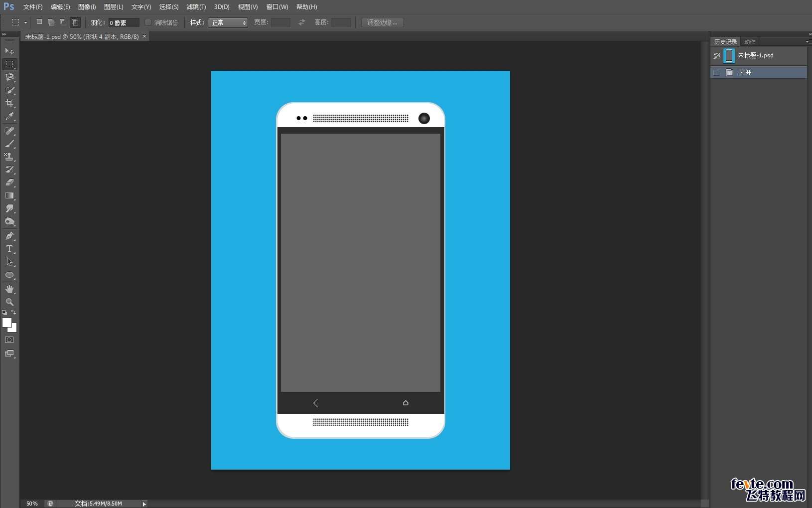812x508 pixels.
Task: Open the status bar info arrow menu
Action: tap(144, 504)
